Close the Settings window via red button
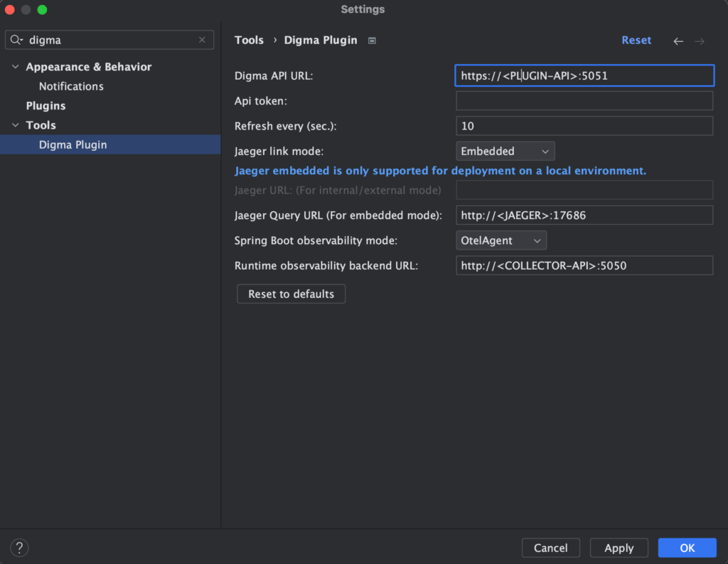Screen dimensions: 728x564 [x=9, y=9]
